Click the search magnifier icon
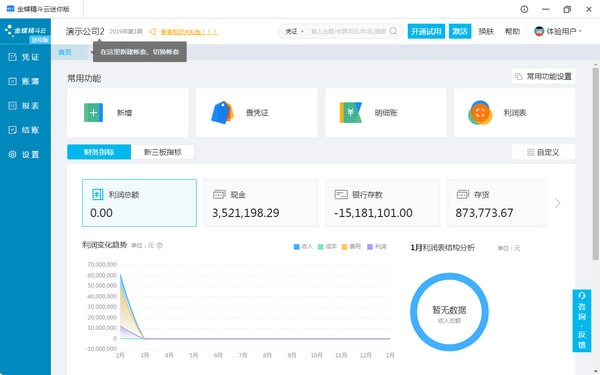600x375 pixels. coord(393,31)
